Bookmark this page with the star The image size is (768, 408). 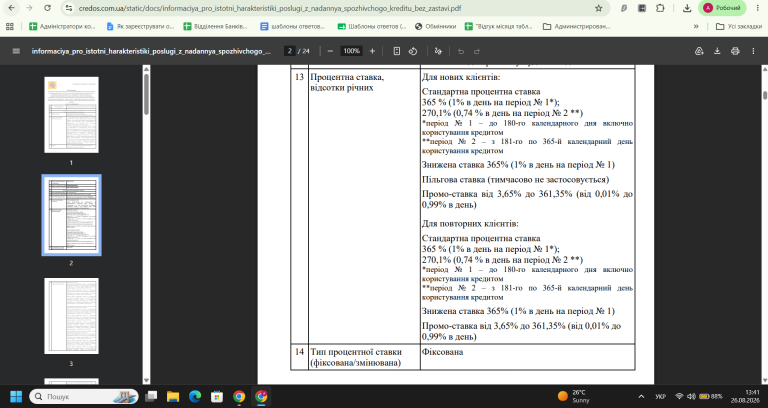(x=599, y=8)
